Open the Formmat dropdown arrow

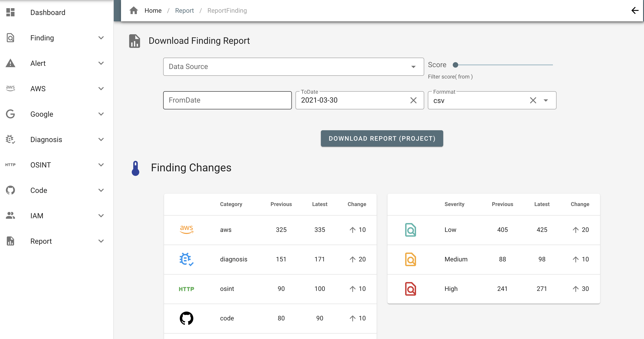coord(546,100)
